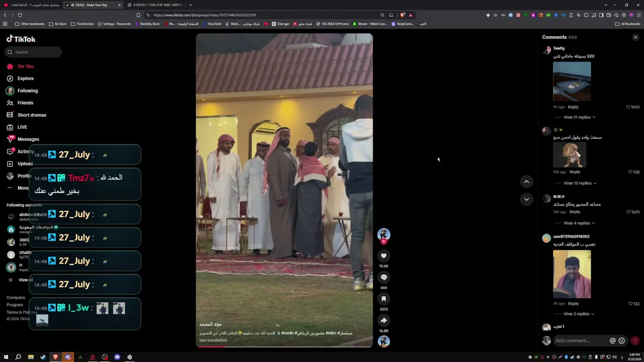The width and height of the screenshot is (644, 362).
Task: Open File Explorer from taskbar
Action: click(x=31, y=357)
